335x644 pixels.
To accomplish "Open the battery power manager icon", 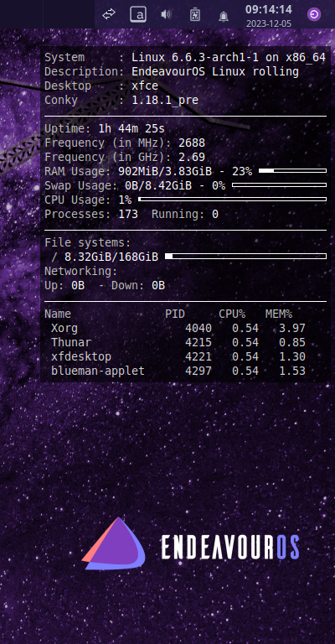I will coord(195,15).
